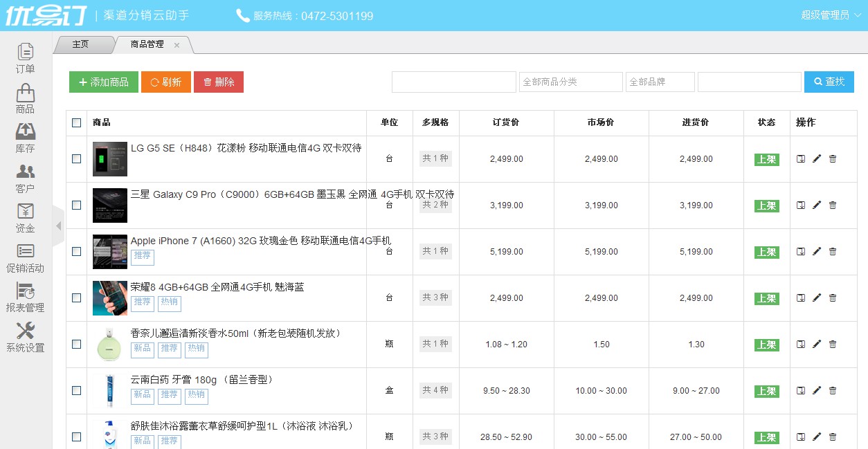This screenshot has height=449, width=868.
Task: Open the 全部商品分类 category filter
Action: [x=571, y=82]
